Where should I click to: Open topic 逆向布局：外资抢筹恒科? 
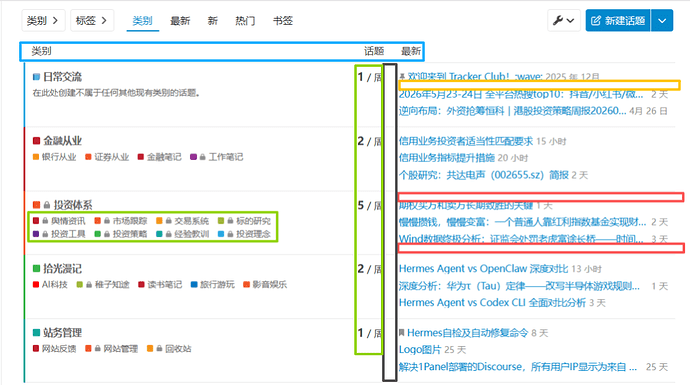(512, 111)
